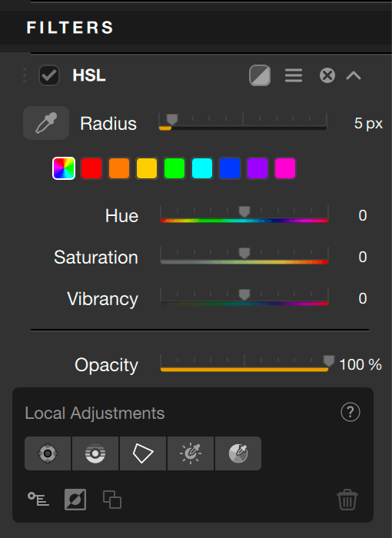Add a control point local adjustment
The height and width of the screenshot is (538, 392).
48,453
